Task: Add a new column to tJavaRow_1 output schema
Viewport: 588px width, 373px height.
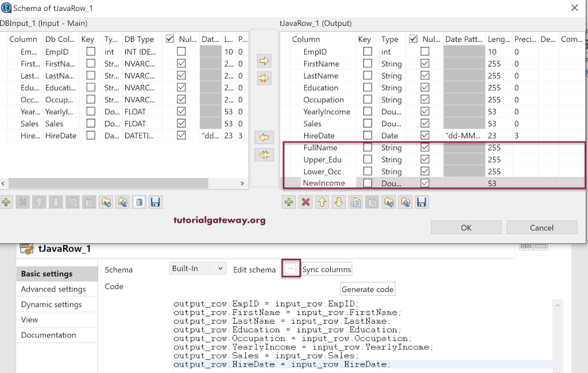Action: pos(288,201)
